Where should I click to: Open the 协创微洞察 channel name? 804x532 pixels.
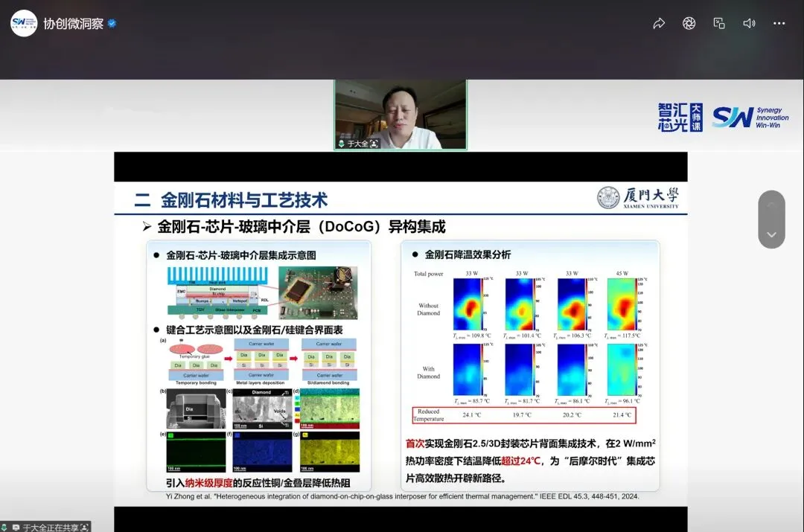[73, 24]
